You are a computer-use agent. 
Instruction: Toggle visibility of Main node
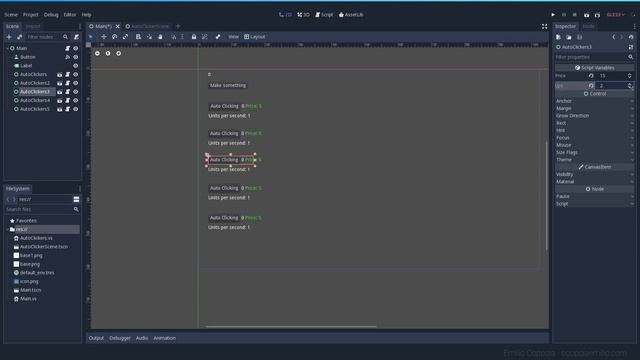point(76,48)
